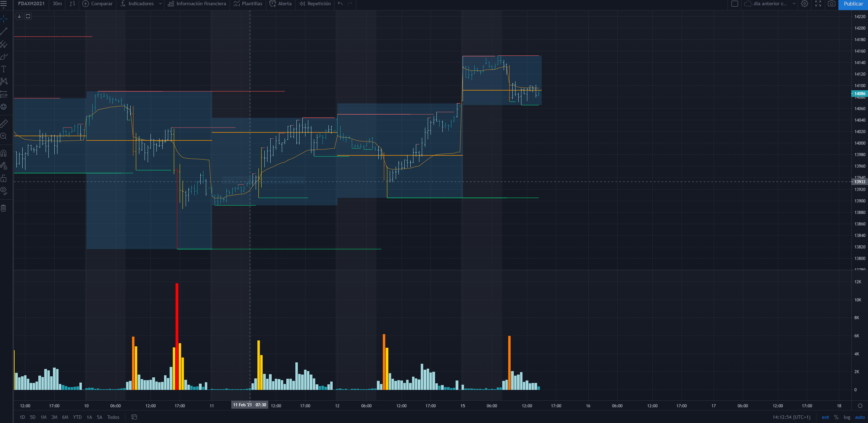The height and width of the screenshot is (423, 868).
Task: Select the trend line drawing tool
Action: [x=4, y=31]
